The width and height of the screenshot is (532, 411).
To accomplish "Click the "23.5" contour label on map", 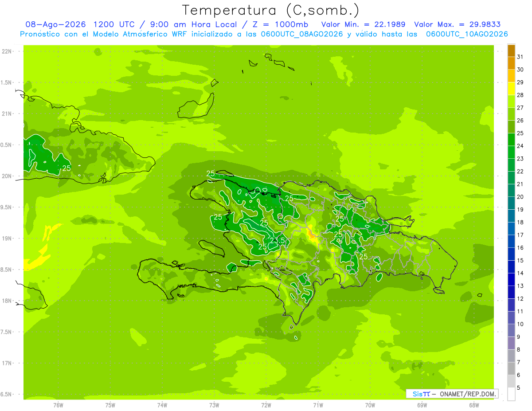I will click(278, 240).
